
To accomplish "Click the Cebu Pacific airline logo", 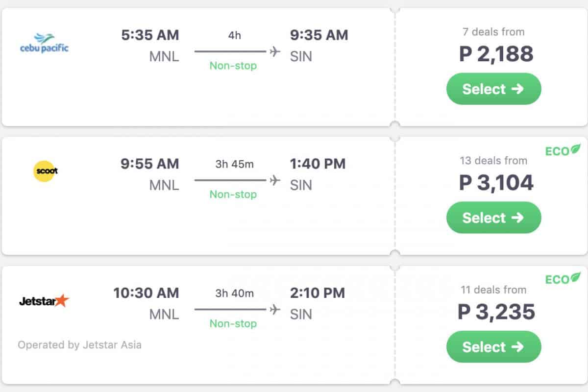I will point(44,43).
